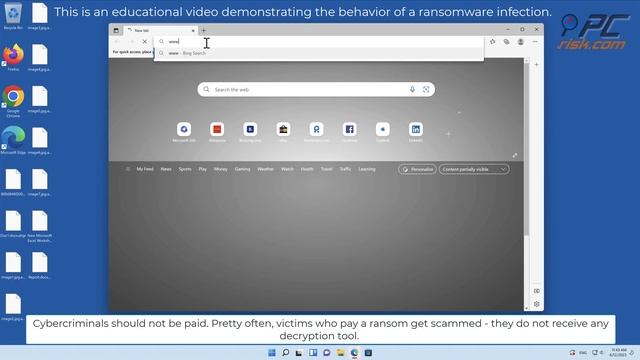Click the 'Search the web' box
The image size is (640, 360).
click(316, 89)
